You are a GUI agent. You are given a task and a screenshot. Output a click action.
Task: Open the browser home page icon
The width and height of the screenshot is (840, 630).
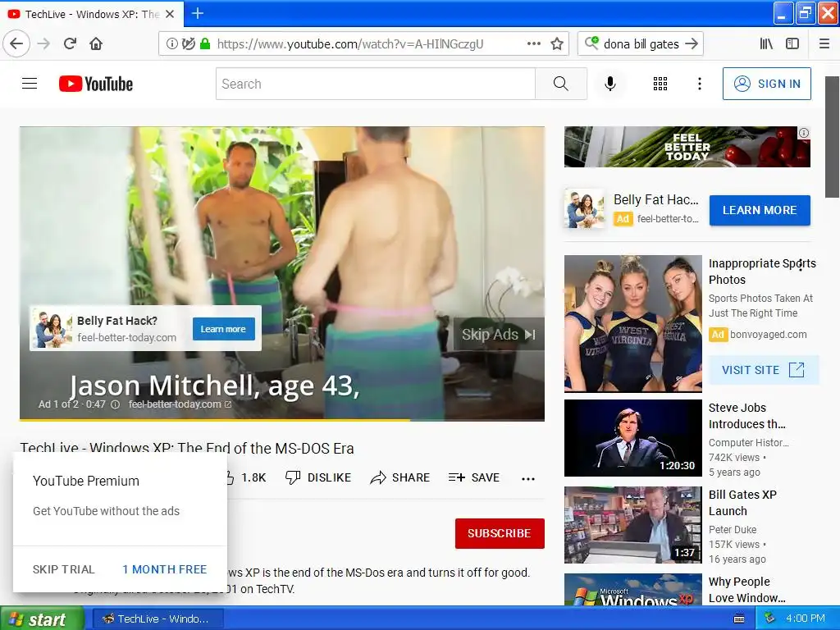(x=96, y=44)
